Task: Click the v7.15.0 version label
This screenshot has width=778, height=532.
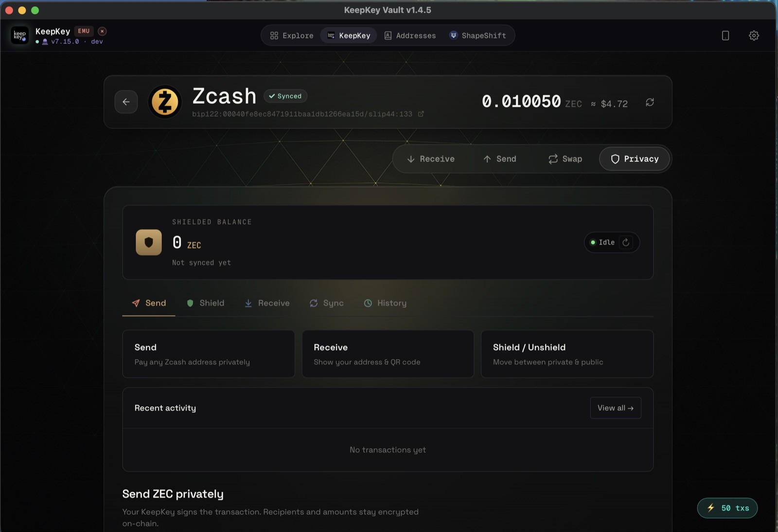Action: (x=65, y=42)
